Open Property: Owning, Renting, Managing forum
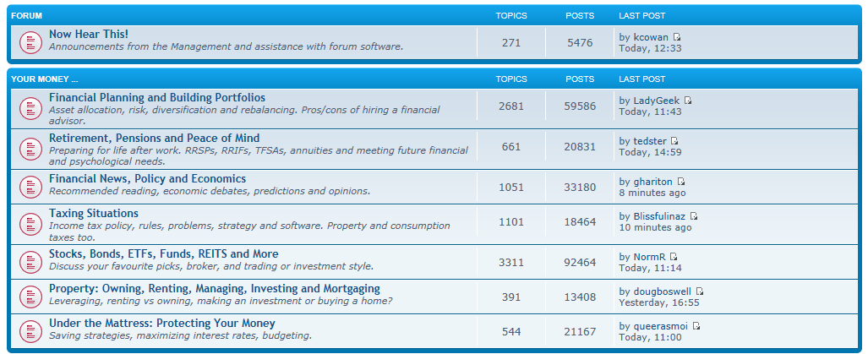The width and height of the screenshot is (868, 354). (214, 288)
